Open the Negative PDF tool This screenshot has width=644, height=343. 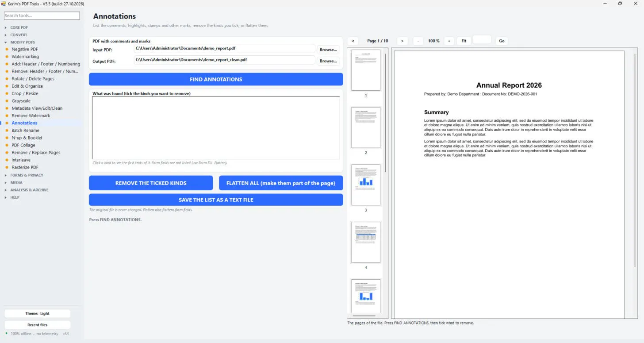25,49
